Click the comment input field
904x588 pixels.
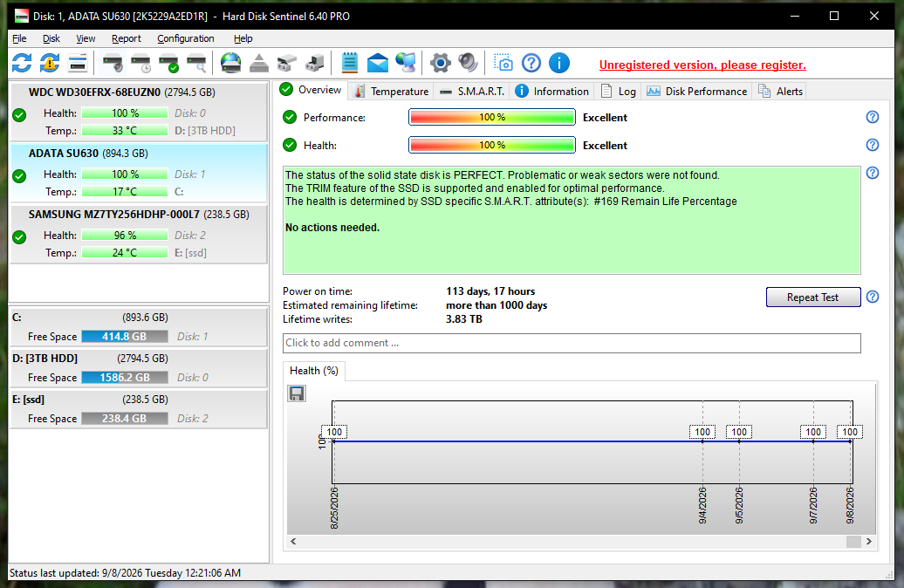[x=572, y=343]
